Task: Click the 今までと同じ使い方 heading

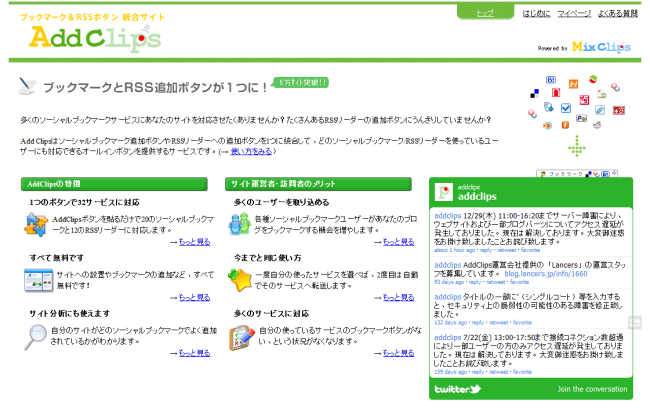Action: point(267,258)
